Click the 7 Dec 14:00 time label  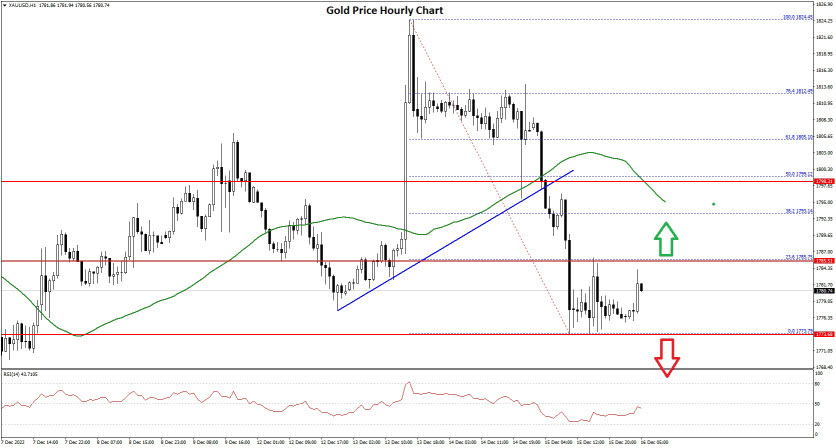(x=45, y=442)
